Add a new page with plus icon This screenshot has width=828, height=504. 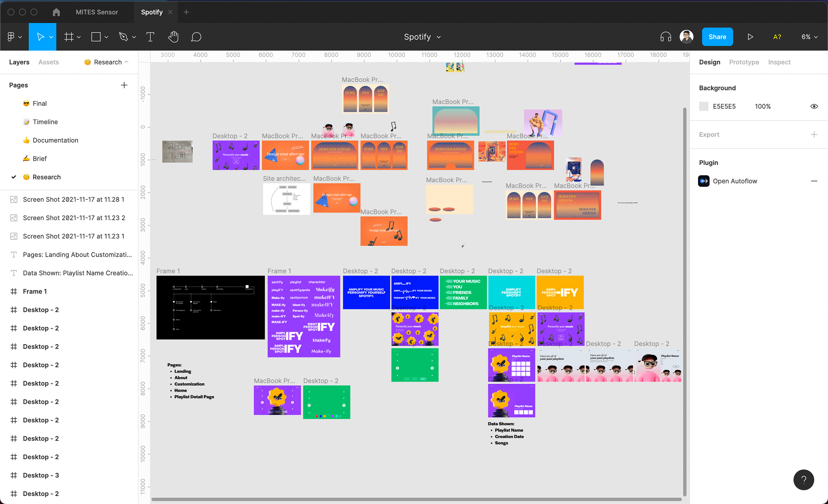point(124,85)
